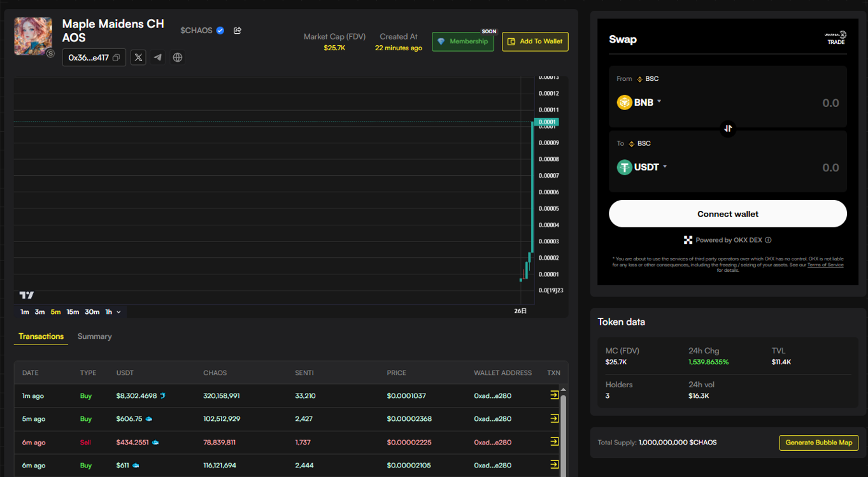Open the USDT token selector dropdown
868x477 pixels.
coord(665,166)
